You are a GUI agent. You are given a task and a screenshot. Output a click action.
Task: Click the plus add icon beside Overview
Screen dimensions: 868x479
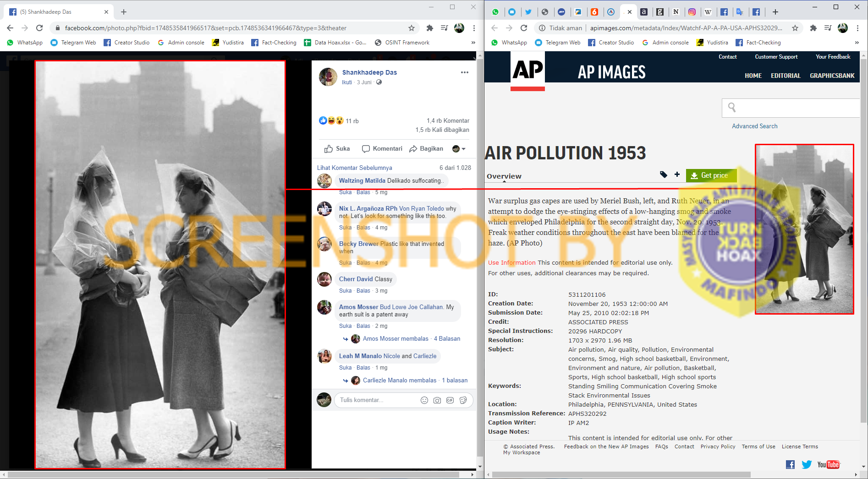pyautogui.click(x=677, y=174)
